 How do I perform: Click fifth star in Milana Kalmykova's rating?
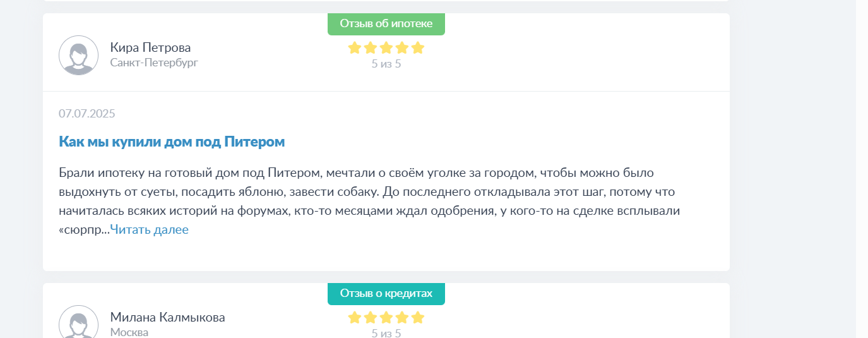[418, 317]
